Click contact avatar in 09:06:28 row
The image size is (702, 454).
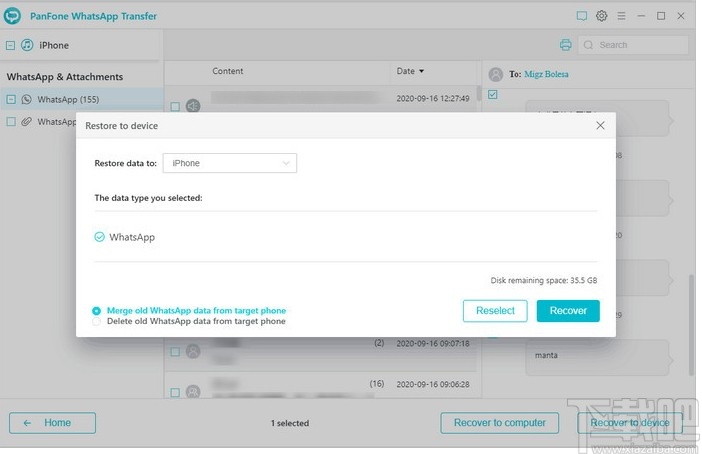pyautogui.click(x=193, y=392)
